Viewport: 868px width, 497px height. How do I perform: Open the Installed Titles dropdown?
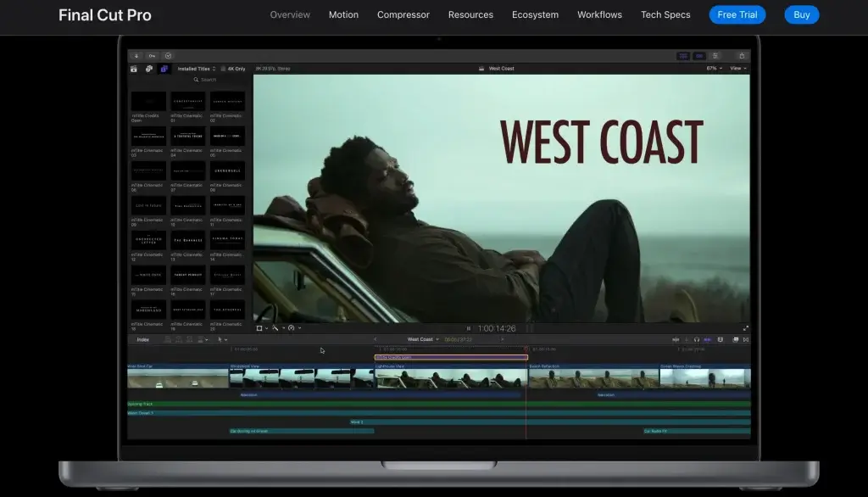coord(198,69)
